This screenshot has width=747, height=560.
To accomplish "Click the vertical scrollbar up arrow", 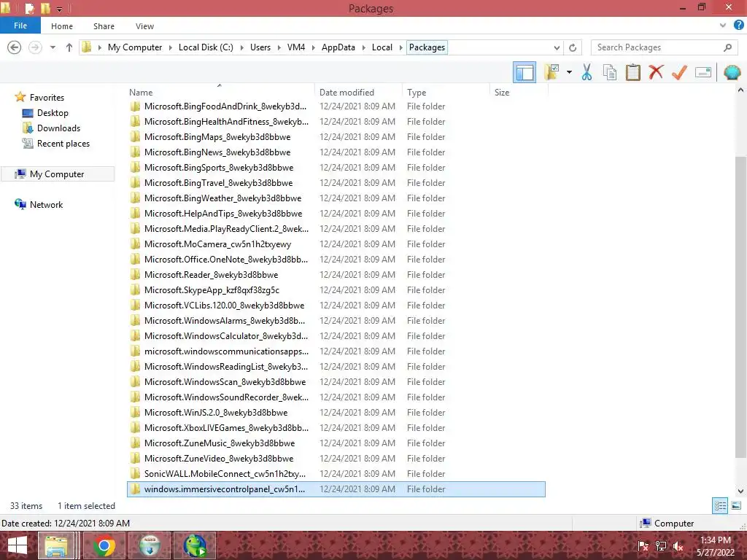I will (x=740, y=90).
